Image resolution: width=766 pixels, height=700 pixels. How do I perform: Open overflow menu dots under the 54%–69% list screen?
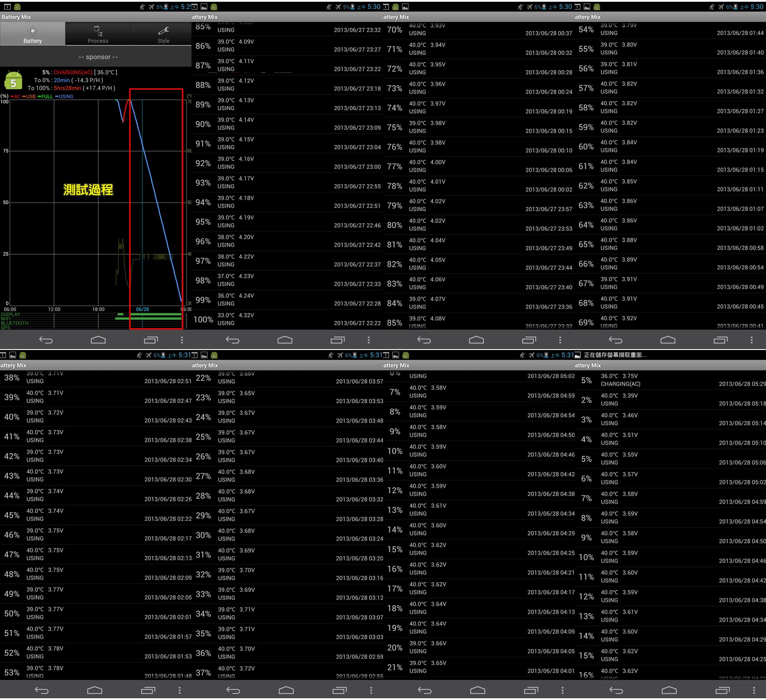pyautogui.click(x=752, y=340)
